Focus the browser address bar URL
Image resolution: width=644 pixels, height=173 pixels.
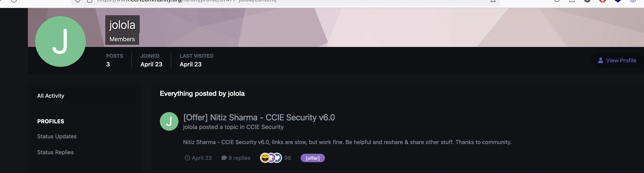[187, 1]
